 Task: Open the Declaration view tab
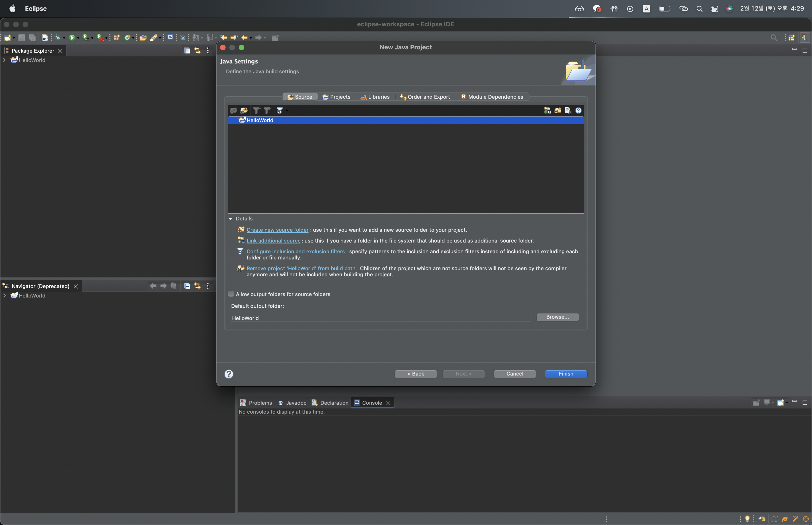click(x=330, y=403)
